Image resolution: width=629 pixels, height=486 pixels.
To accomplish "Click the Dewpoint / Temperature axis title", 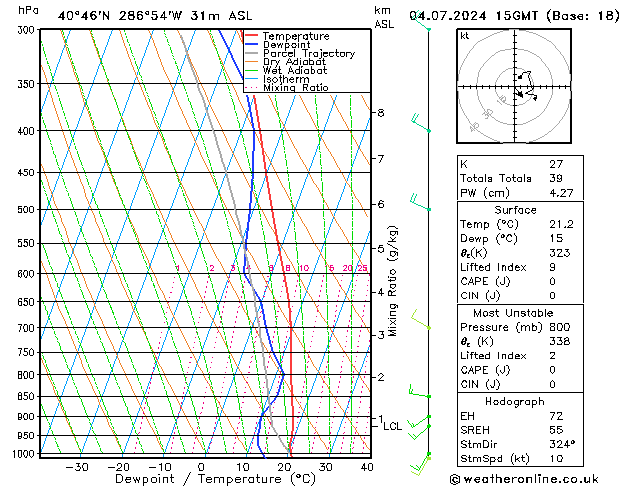I will tap(202, 479).
